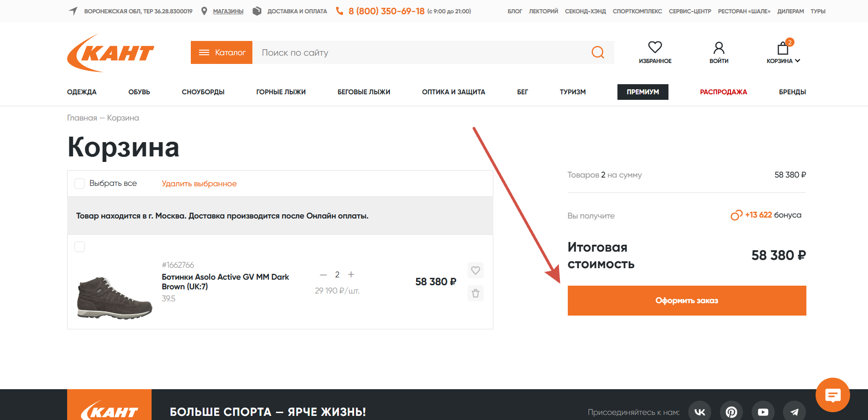Click the orange phone handset icon
This screenshot has height=420, width=868.
340,11
